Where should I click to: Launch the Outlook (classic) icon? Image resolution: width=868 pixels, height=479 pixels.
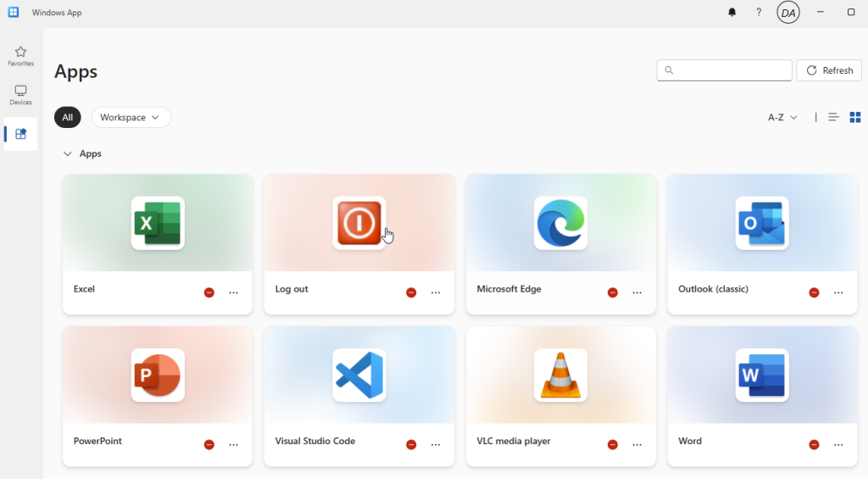(762, 223)
